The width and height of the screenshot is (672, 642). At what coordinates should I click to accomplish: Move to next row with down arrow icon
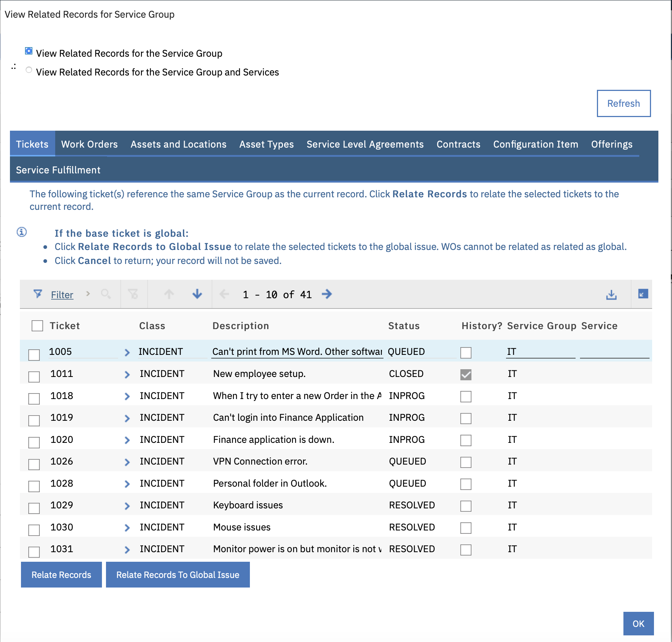pos(197,294)
